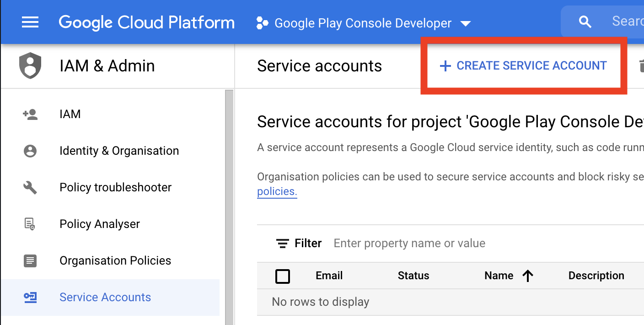Screen dimensions: 644x325
Task: Open the Status column header
Action: click(413, 276)
